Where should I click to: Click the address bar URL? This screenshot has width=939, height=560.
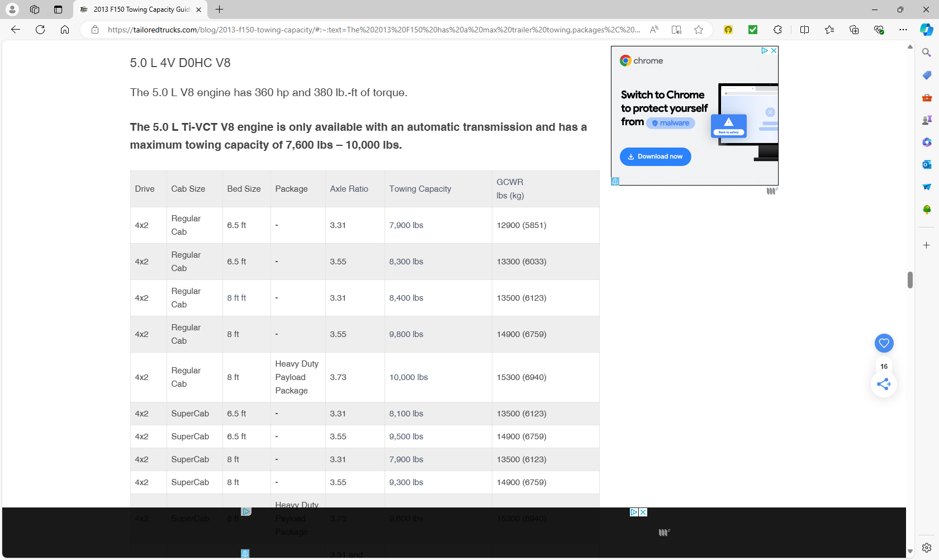373,30
